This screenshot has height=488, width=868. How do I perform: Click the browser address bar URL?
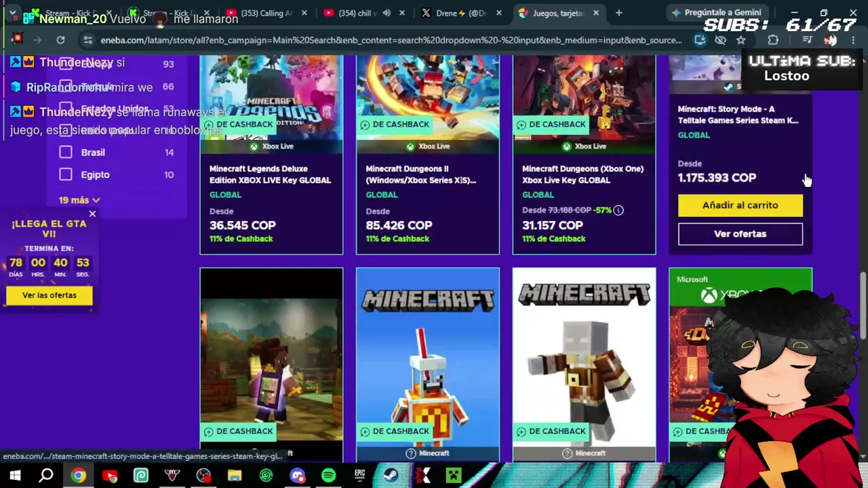[391, 40]
